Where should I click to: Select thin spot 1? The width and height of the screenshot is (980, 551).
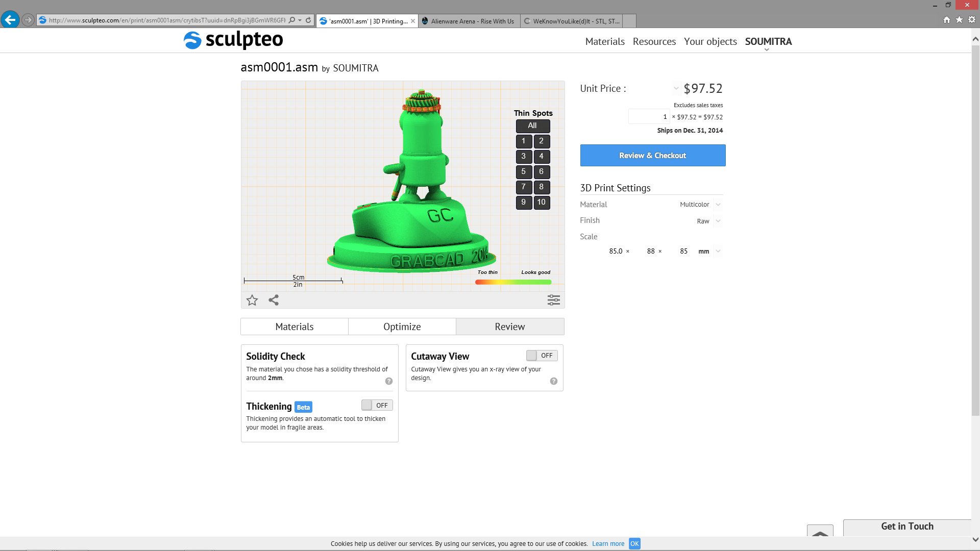pyautogui.click(x=524, y=141)
